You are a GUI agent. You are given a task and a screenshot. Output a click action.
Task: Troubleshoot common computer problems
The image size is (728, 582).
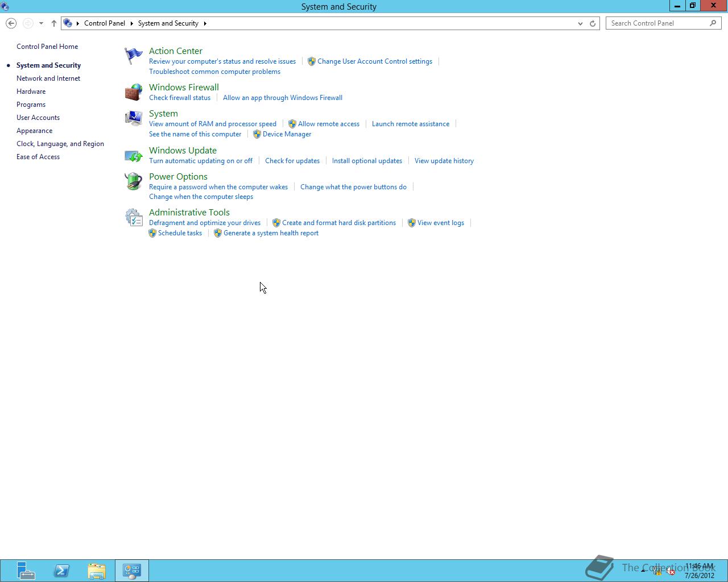pos(214,72)
